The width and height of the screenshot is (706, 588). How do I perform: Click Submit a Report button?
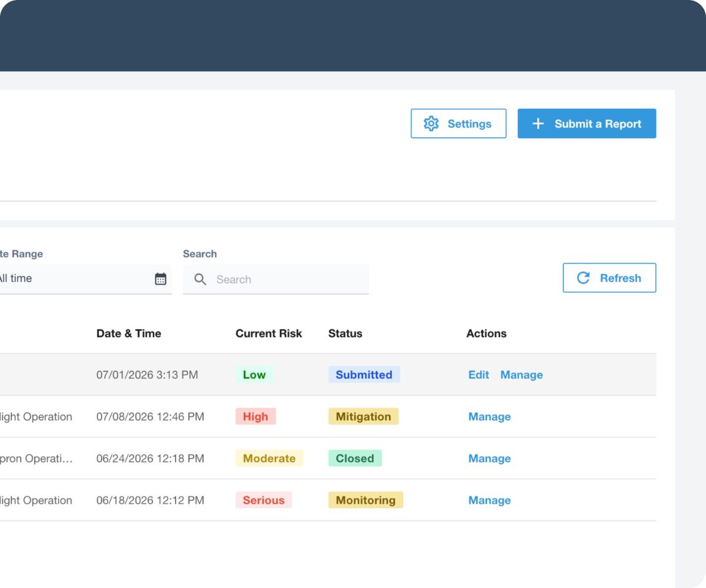click(587, 123)
